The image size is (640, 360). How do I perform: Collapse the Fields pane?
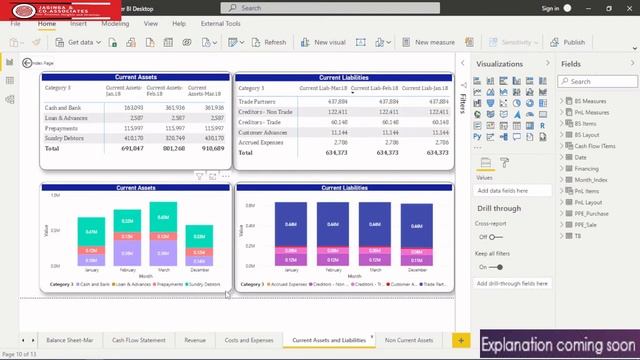click(632, 63)
